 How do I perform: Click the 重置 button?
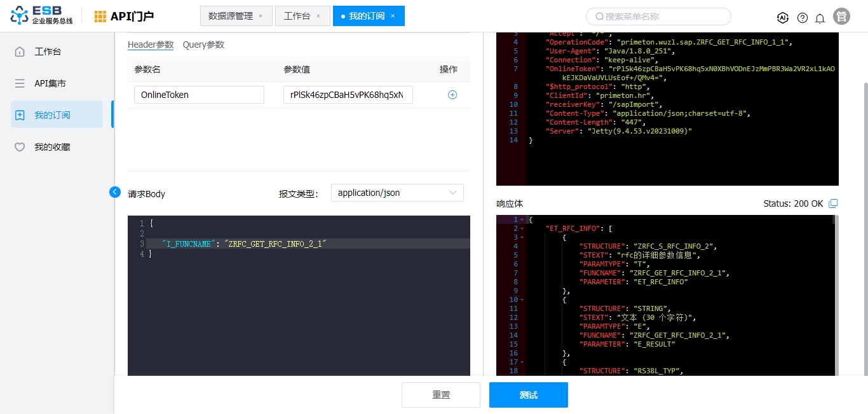point(441,395)
